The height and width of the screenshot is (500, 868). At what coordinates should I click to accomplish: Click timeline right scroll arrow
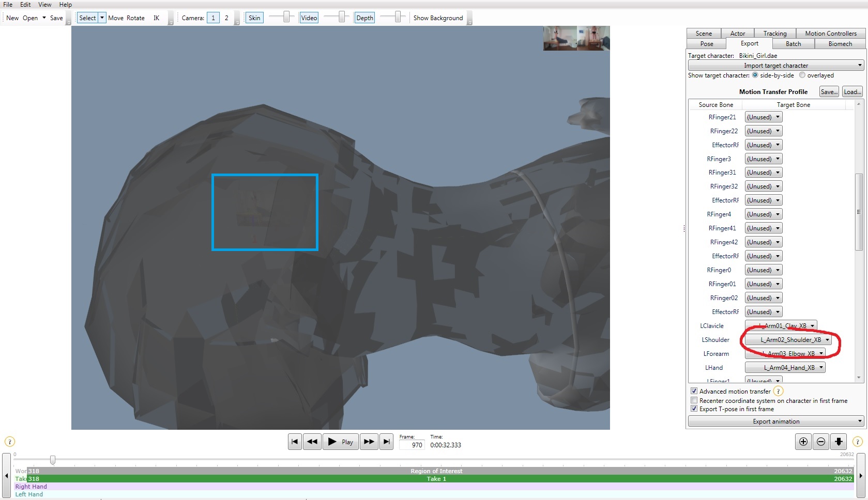click(x=861, y=475)
